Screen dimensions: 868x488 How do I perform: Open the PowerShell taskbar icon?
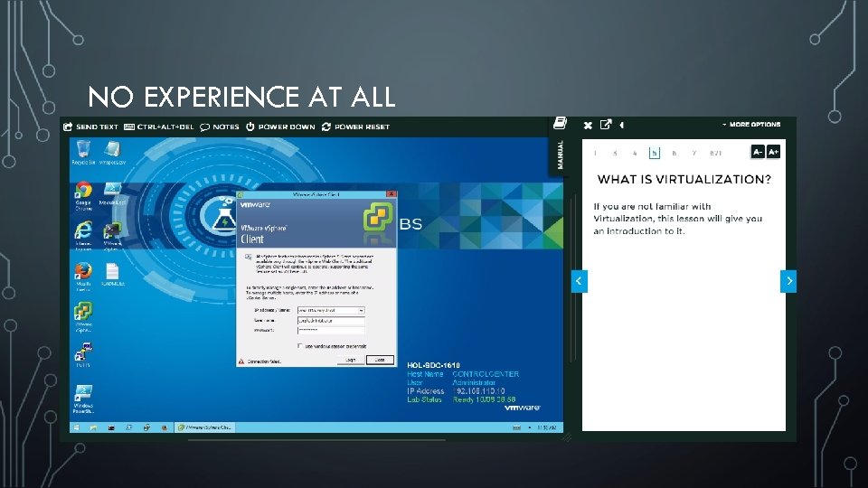[x=129, y=427]
